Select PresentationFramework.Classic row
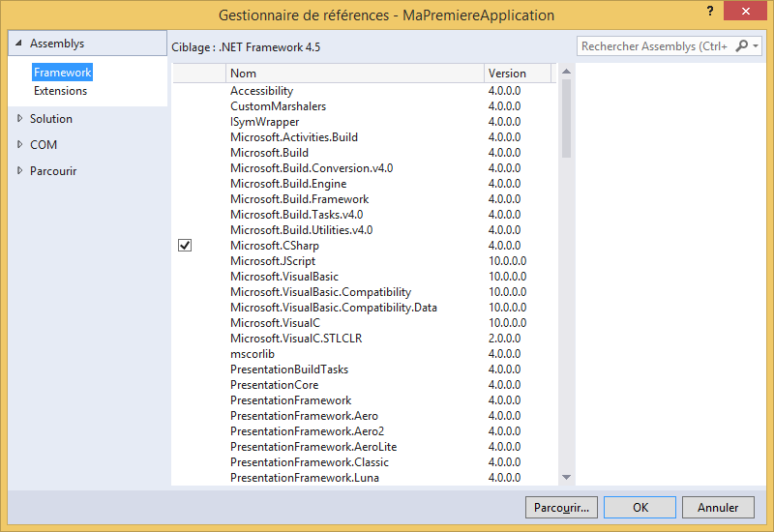This screenshot has height=532, width=774. pos(365,462)
